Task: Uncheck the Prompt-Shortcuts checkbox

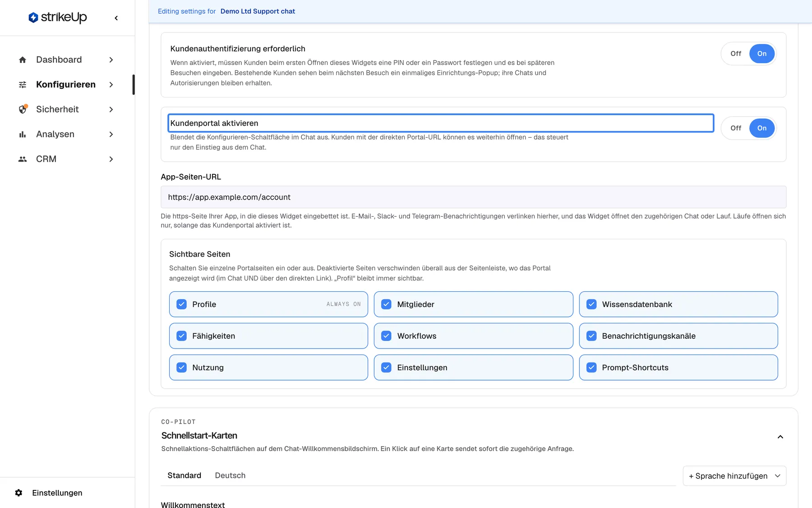Action: point(591,368)
